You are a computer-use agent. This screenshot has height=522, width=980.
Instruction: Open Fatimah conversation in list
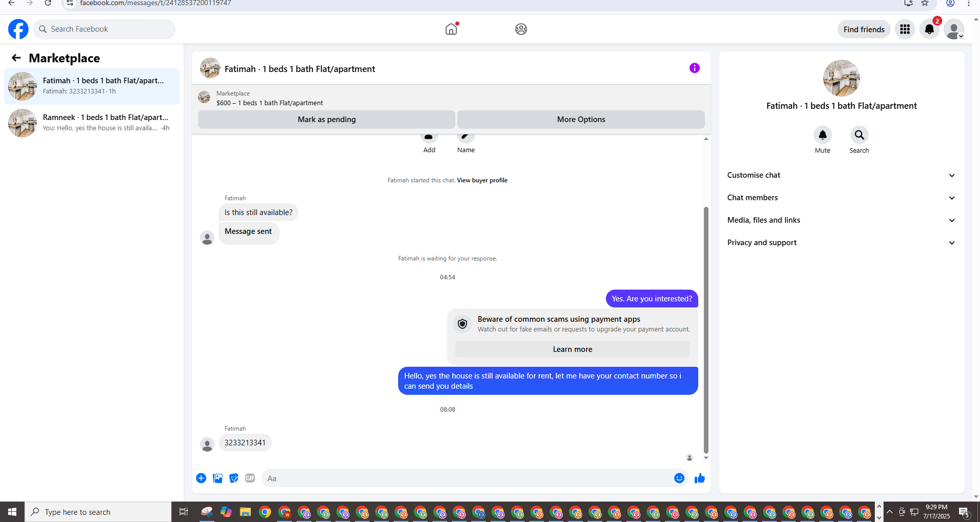(92, 86)
